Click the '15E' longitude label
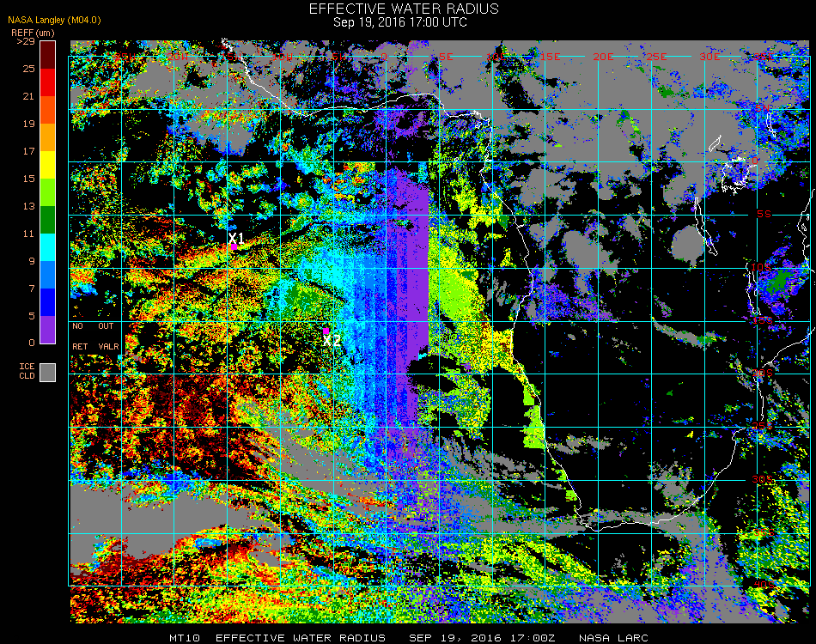This screenshot has width=816, height=644. coord(550,57)
